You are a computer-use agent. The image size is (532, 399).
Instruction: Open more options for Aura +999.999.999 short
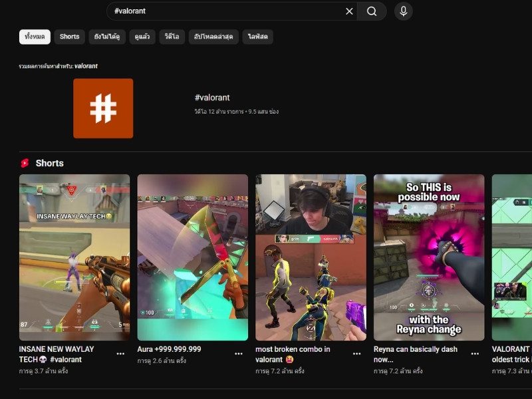[239, 354]
